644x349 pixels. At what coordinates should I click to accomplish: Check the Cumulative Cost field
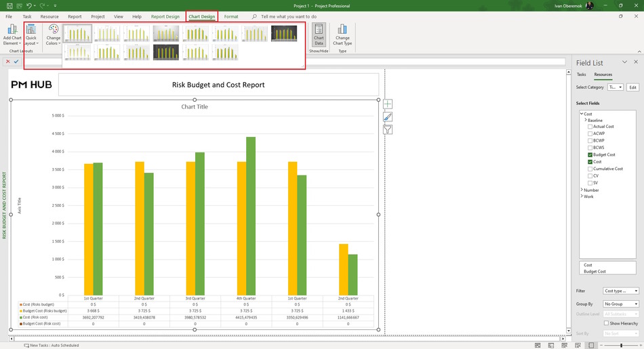pos(590,169)
